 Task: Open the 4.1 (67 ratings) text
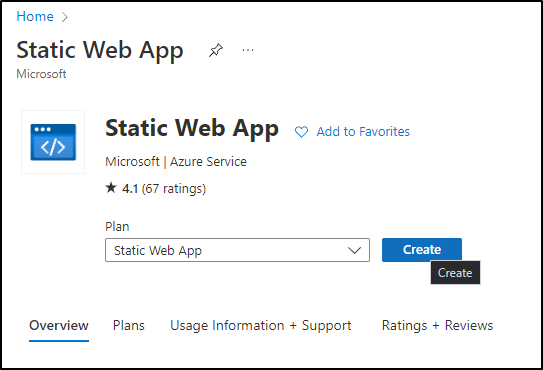[x=164, y=189]
